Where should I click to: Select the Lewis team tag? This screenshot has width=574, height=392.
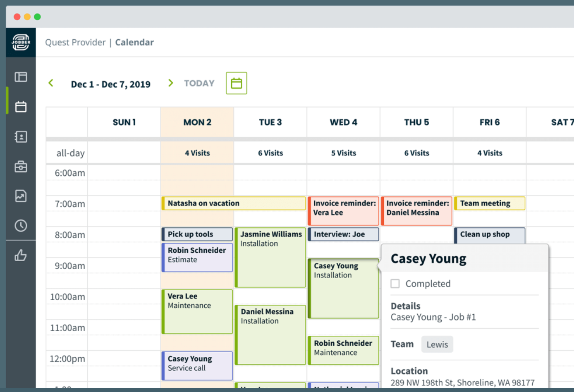point(437,344)
